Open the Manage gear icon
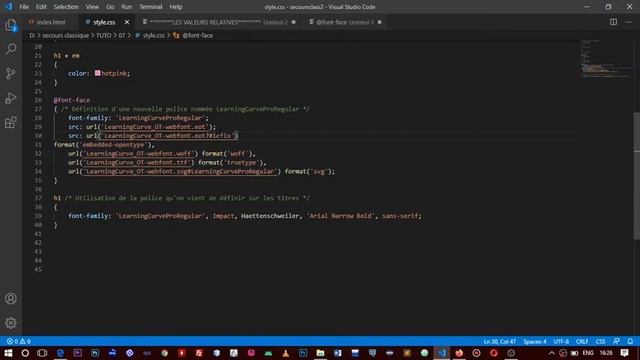640x360 pixels. coord(11,323)
